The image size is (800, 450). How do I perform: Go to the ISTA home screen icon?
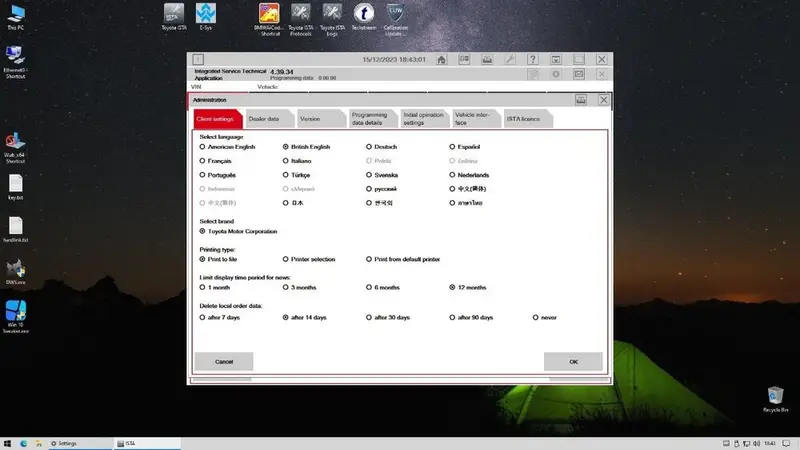coord(441,60)
